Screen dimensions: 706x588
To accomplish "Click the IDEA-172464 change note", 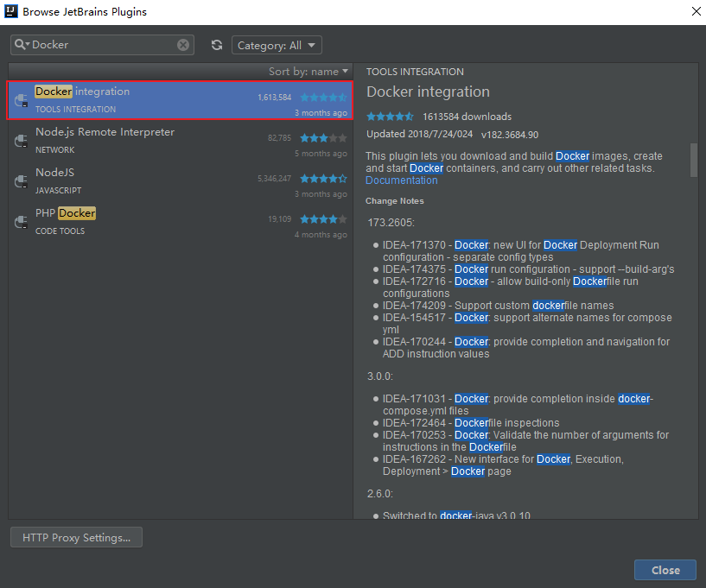I will coord(471,423).
